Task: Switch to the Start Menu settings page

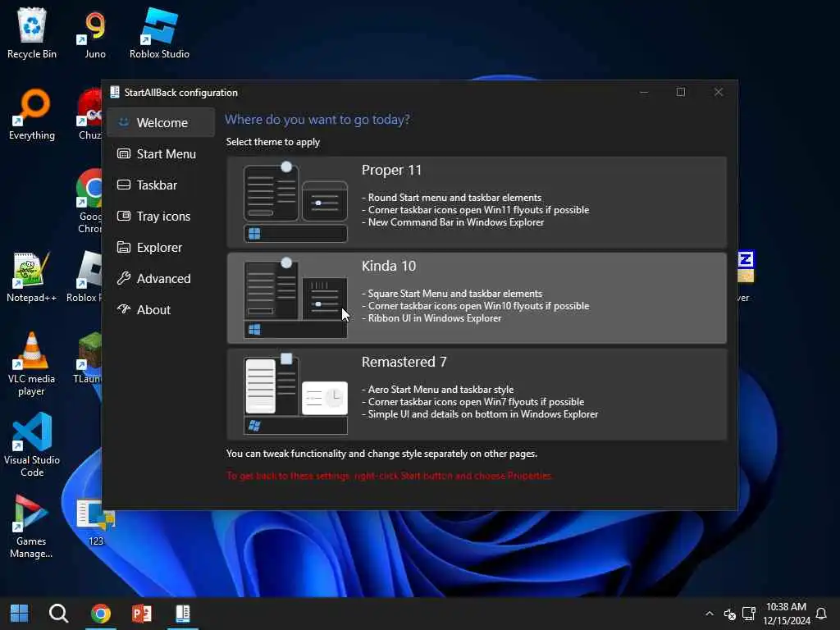Action: [x=161, y=153]
